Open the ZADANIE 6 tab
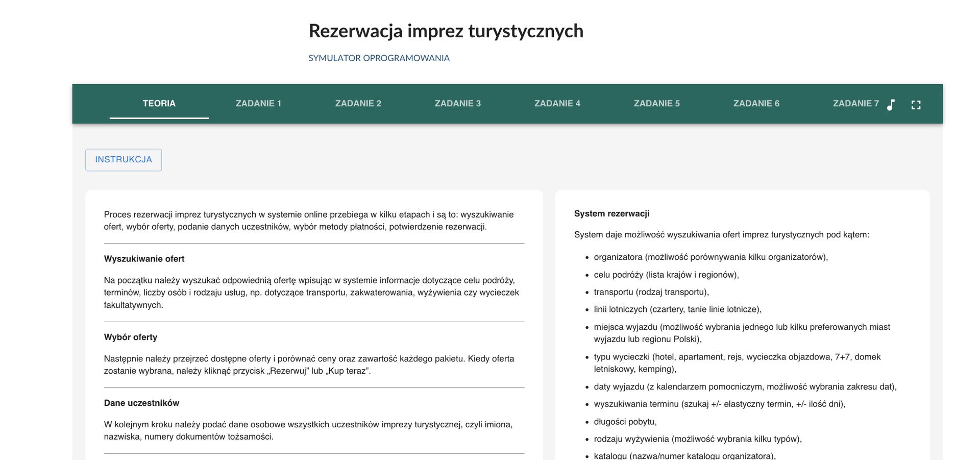This screenshot has height=460, width=980. 756,103
